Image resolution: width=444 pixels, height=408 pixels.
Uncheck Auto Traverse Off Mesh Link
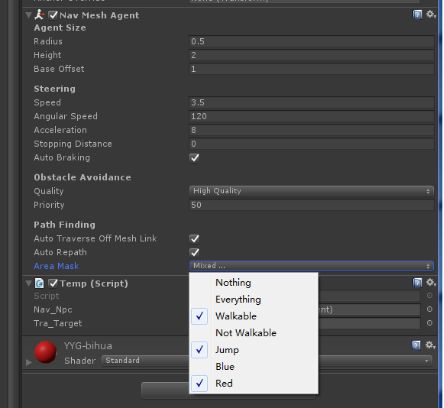tap(194, 238)
